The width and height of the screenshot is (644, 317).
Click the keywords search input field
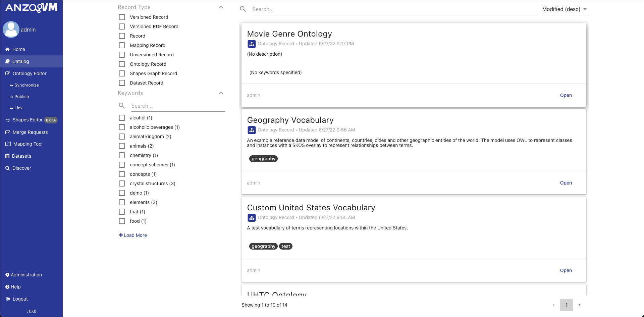[178, 106]
